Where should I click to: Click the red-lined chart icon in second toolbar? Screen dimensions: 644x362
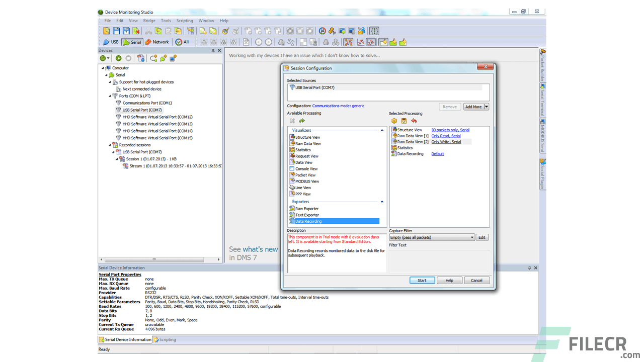coord(361,42)
